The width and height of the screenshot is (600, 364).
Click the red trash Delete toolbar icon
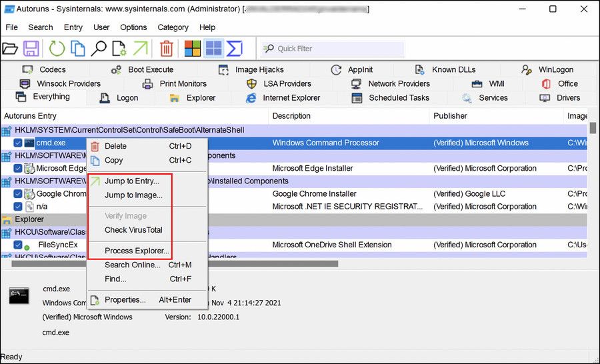[x=167, y=49]
